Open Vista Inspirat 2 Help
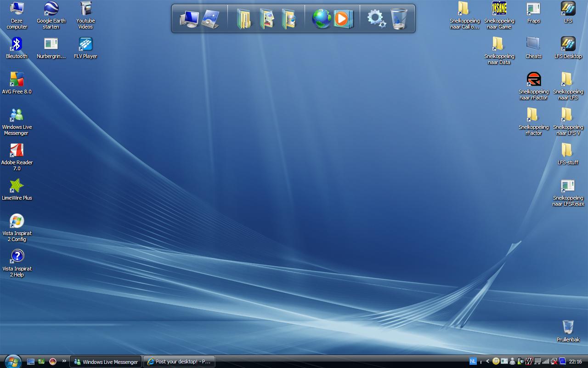The height and width of the screenshot is (368, 588). coord(17,264)
